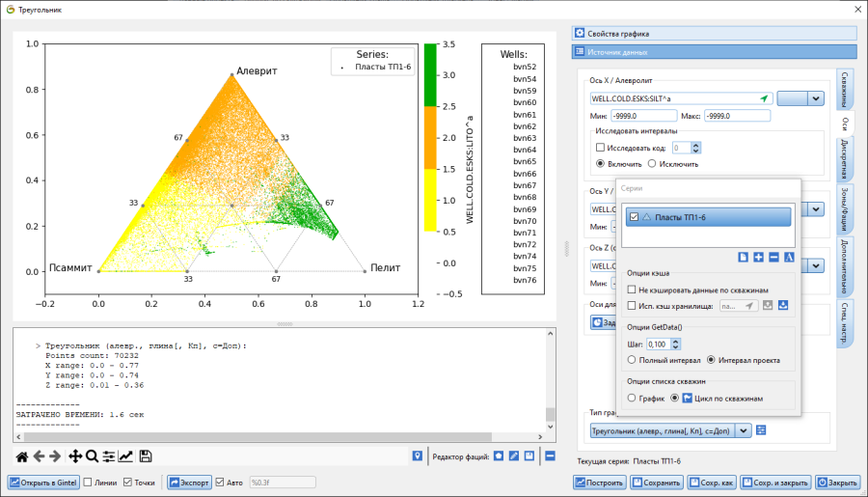Click the save icon in the facies editor
The height and width of the screenshot is (497, 868).
point(529,456)
